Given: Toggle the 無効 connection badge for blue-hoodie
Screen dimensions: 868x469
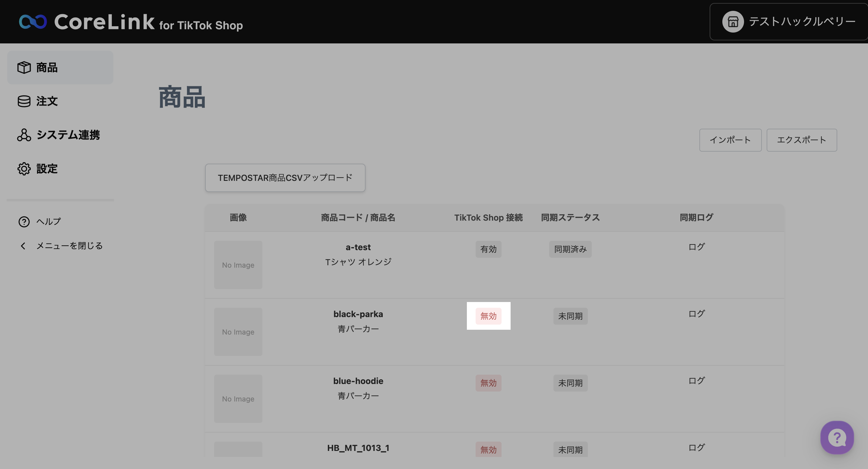Looking at the screenshot, I should point(488,383).
